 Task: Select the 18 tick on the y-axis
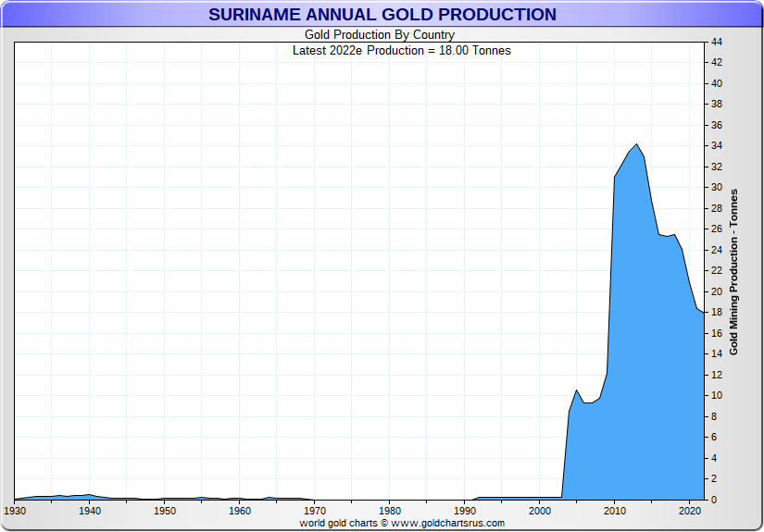717,312
